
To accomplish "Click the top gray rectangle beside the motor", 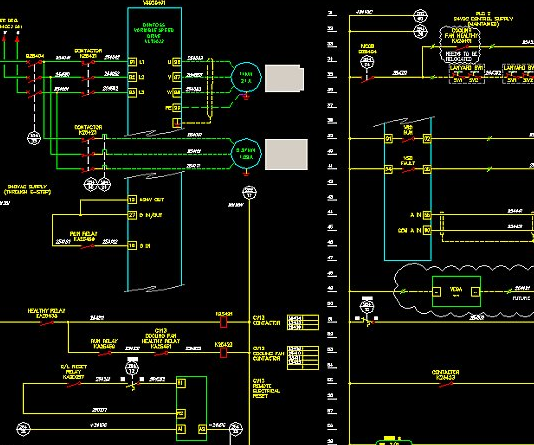I will click(284, 78).
